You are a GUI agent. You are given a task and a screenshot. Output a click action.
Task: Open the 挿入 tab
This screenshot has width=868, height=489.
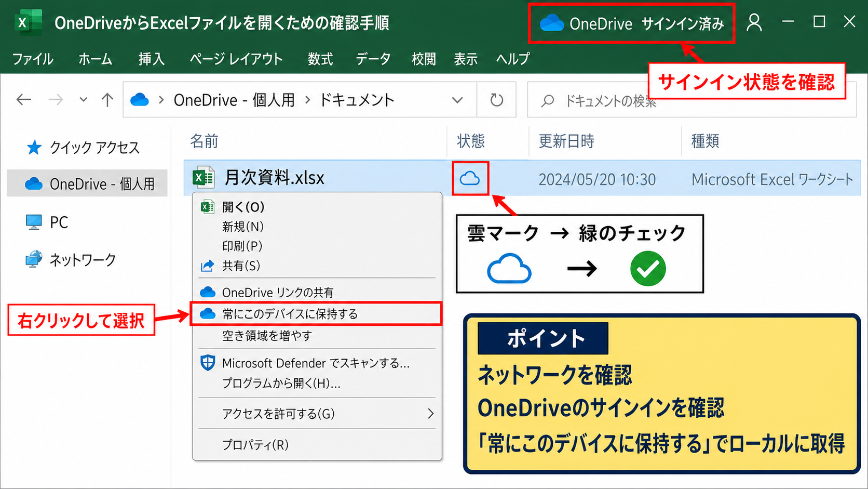tap(151, 59)
